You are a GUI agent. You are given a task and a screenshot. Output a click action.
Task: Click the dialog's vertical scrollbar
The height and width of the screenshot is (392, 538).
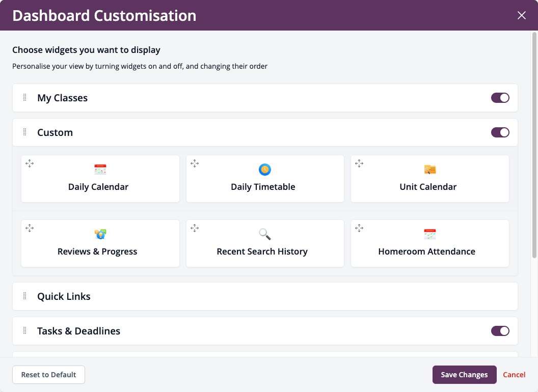pos(534,145)
